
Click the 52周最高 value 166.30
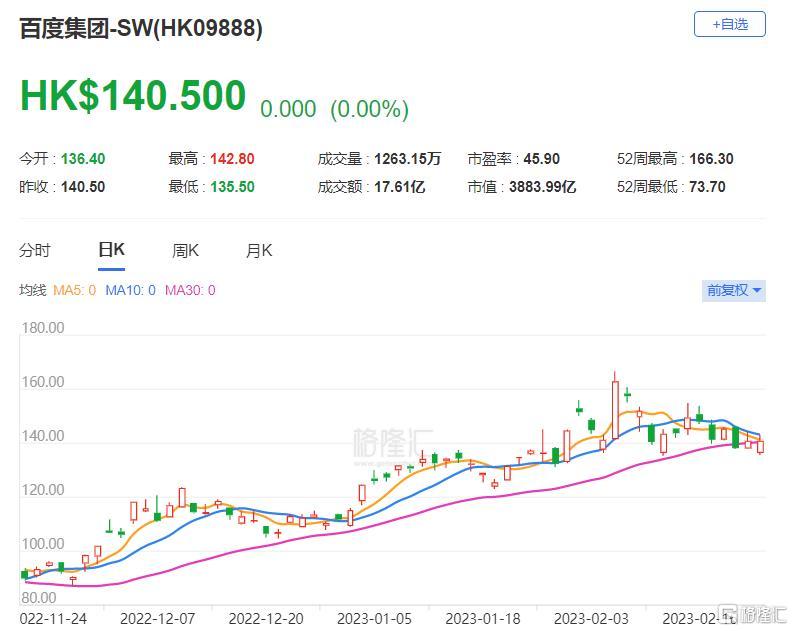[x=711, y=159]
